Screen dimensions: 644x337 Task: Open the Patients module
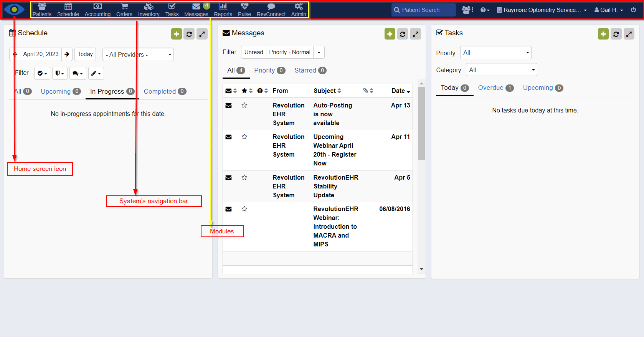click(42, 10)
